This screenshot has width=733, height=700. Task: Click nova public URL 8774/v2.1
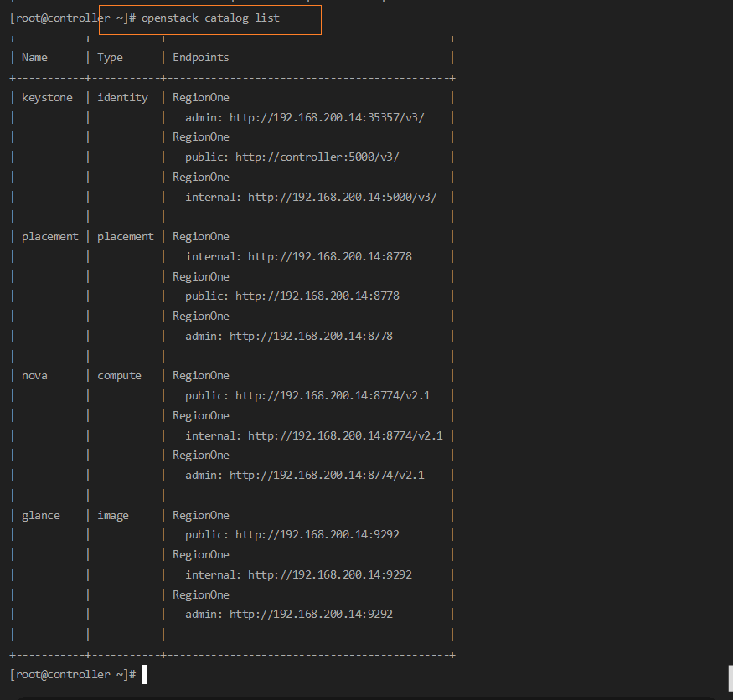tap(333, 396)
